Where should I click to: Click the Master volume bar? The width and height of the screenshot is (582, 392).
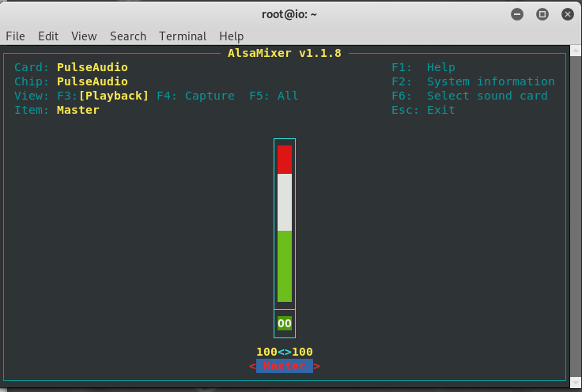click(x=285, y=224)
